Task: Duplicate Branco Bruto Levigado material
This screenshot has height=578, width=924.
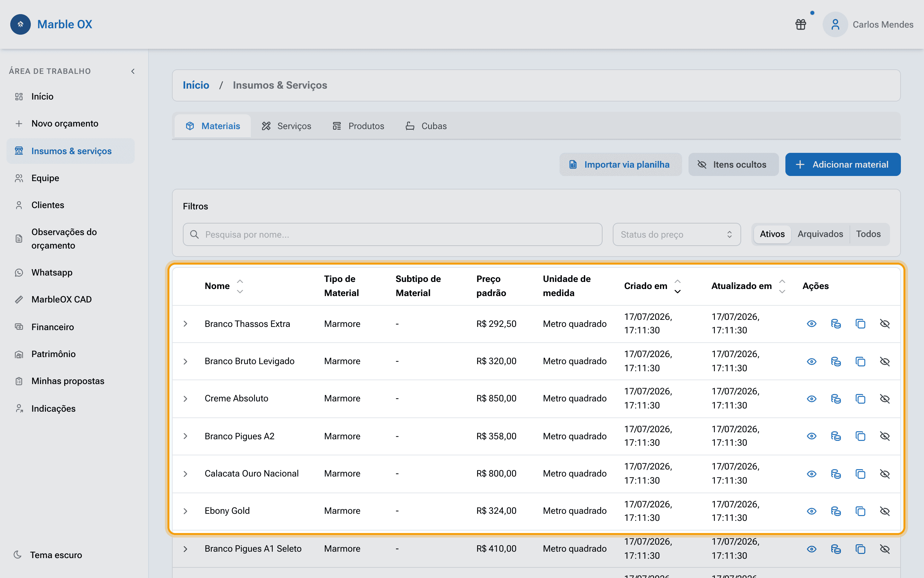Action: 860,361
